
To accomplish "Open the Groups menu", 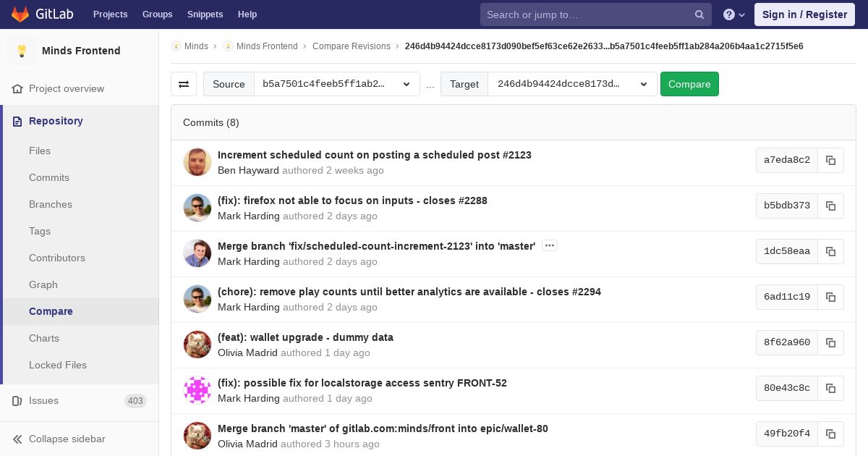I will [157, 14].
